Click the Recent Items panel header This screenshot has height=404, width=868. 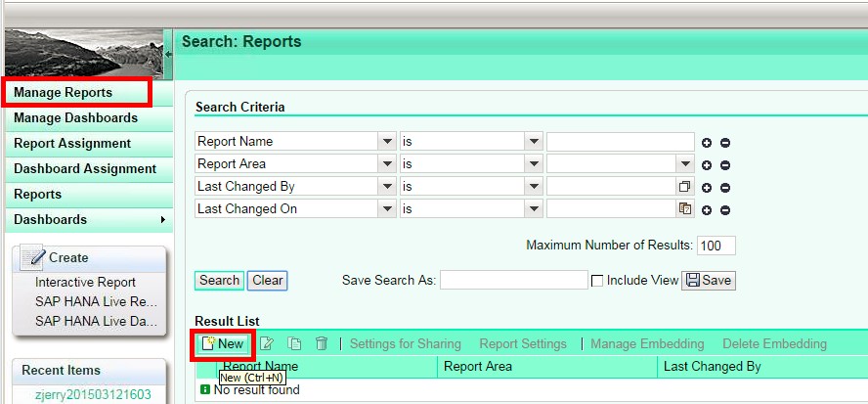(x=89, y=371)
